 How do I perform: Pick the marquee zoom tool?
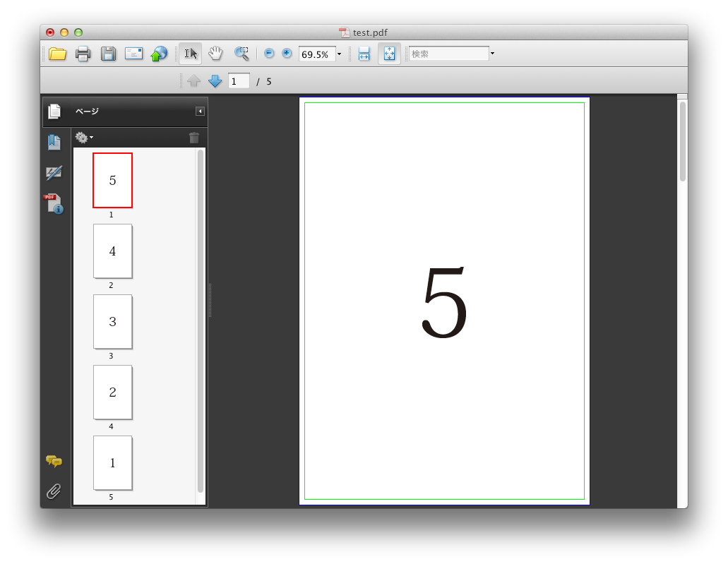pos(241,54)
